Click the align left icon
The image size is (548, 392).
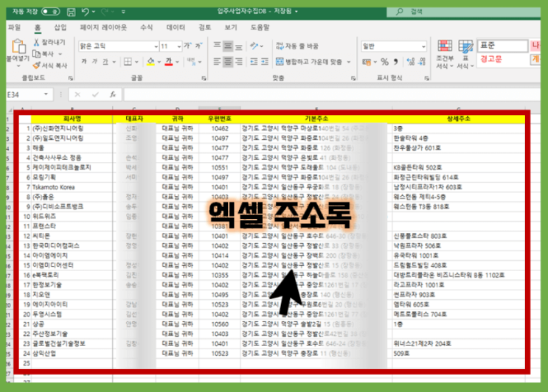click(217, 62)
